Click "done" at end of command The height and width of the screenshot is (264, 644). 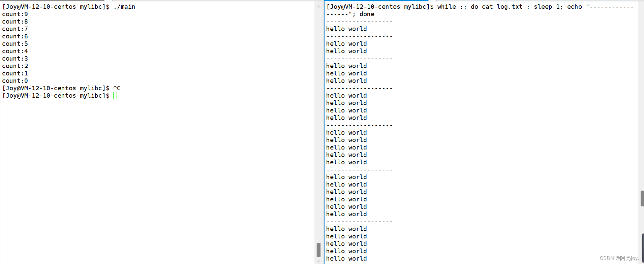(367, 14)
